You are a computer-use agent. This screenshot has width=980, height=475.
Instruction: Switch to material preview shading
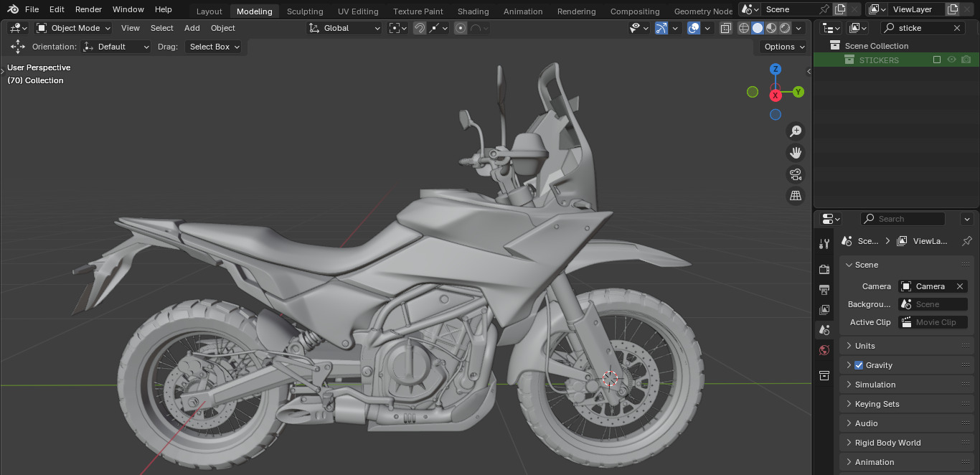tap(771, 28)
